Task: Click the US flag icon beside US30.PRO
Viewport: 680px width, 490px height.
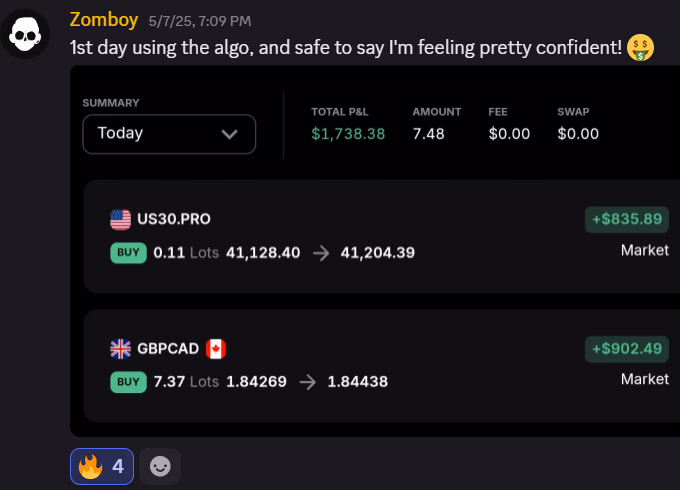Action: coord(121,219)
